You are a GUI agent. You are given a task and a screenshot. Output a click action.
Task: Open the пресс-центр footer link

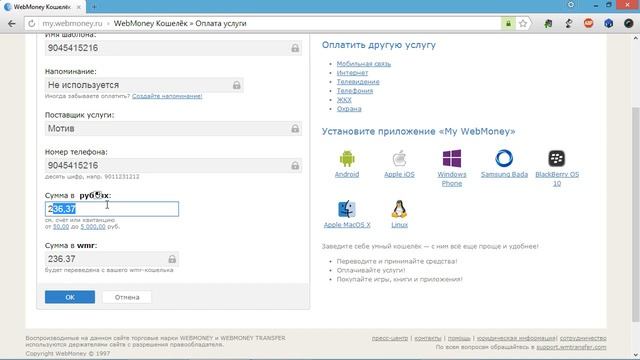pyautogui.click(x=390, y=338)
